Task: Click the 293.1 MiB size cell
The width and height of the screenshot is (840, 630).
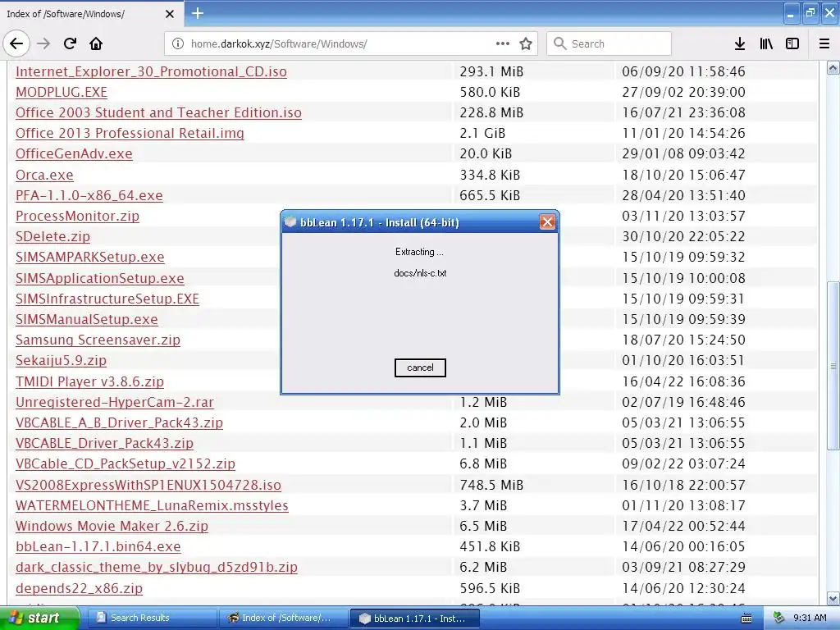Action: pos(491,71)
